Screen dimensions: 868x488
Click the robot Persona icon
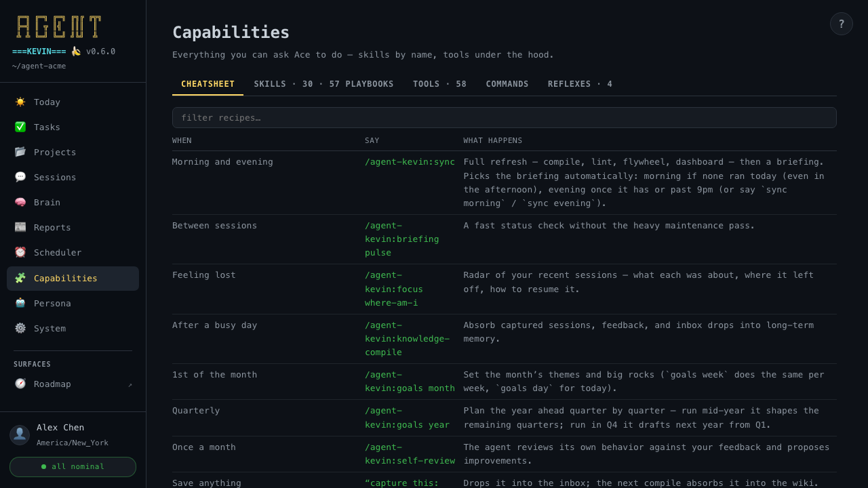click(20, 303)
